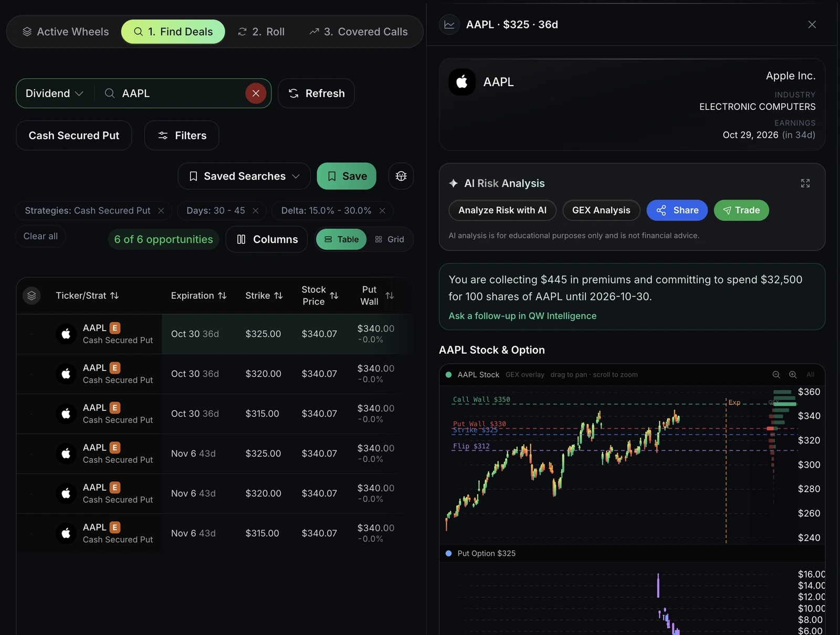Ask a follow-up in QW Intelligence
Screen dimensions: 840x635
pos(522,316)
